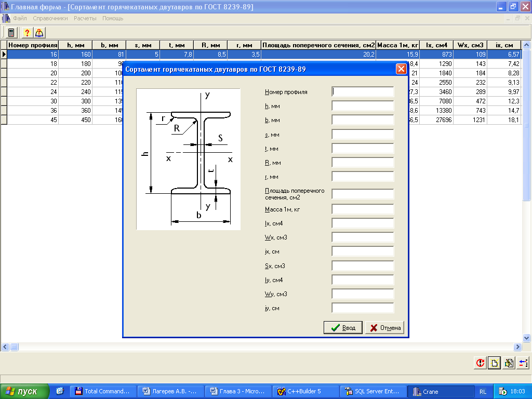Click the Wy, см3 input field
The height and width of the screenshot is (399, 532).
click(x=363, y=294)
